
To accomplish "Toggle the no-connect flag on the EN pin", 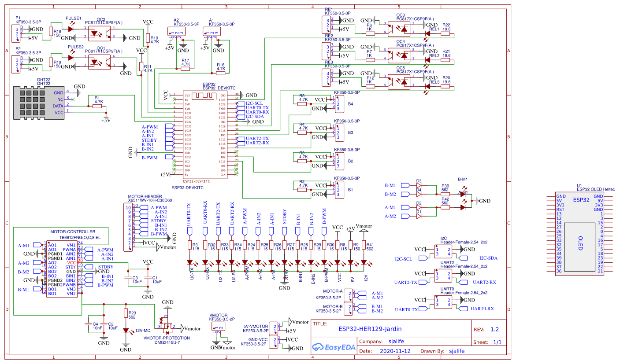I will pos(174,99).
